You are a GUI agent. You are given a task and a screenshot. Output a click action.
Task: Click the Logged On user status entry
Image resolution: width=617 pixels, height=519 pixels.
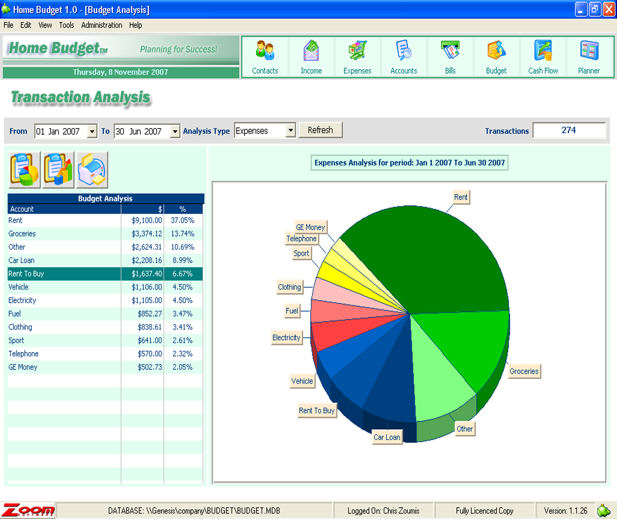click(383, 511)
